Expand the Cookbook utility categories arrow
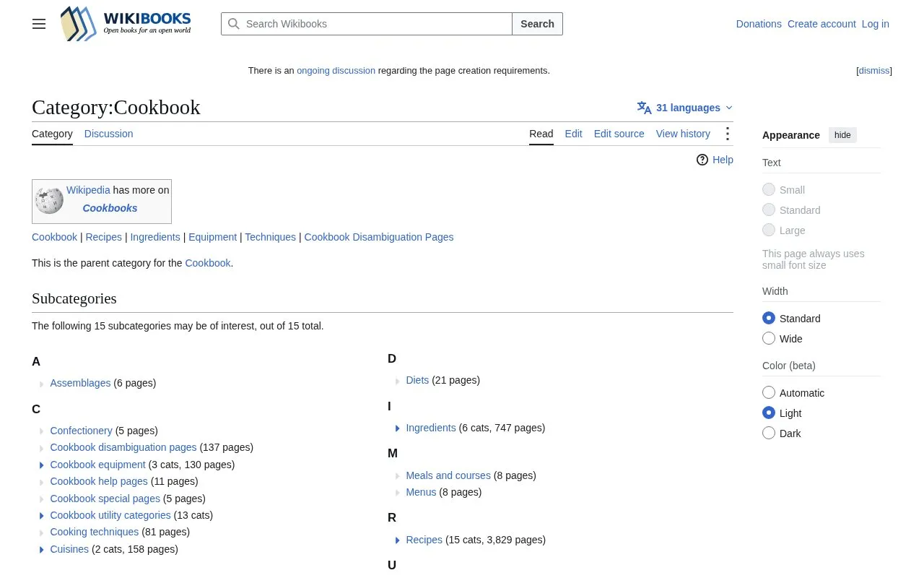Viewport: 924px width, 578px height. 42,516
